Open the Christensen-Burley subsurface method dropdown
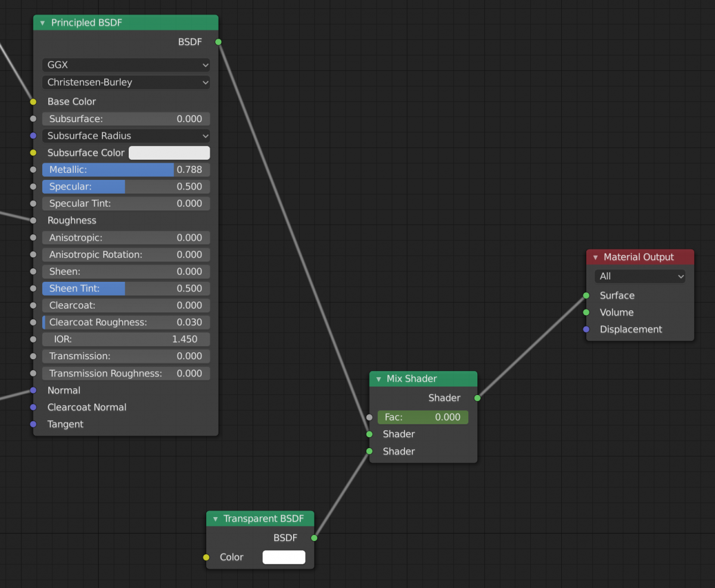Viewport: 715px width, 588px height. [x=126, y=82]
